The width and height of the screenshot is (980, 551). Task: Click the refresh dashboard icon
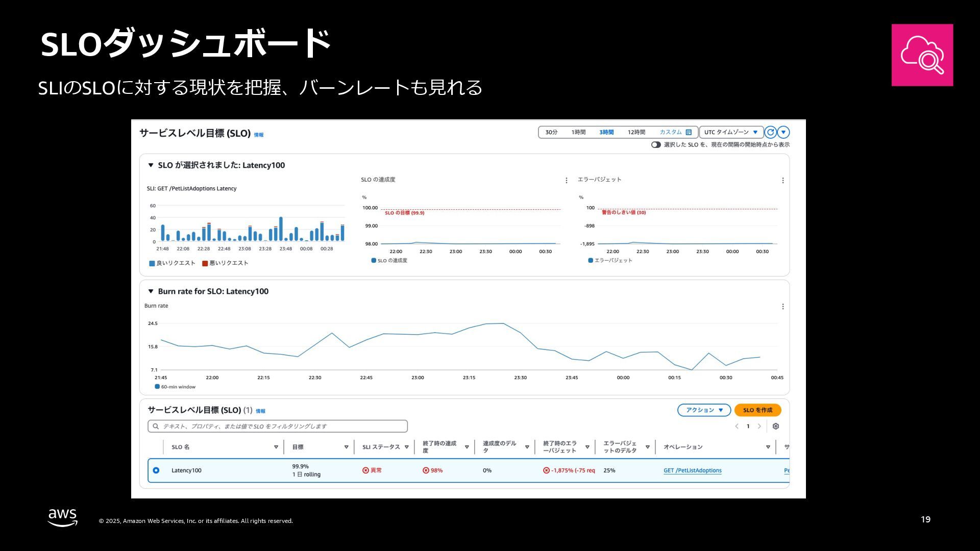click(x=770, y=133)
